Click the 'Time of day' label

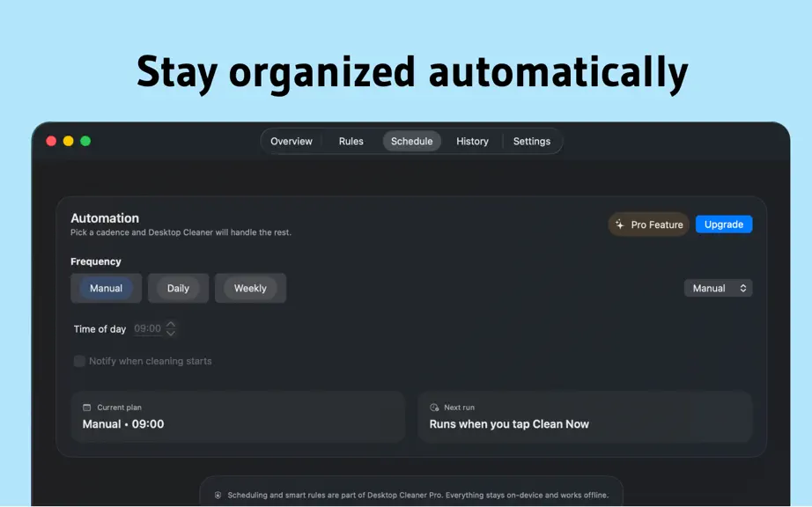coord(100,329)
